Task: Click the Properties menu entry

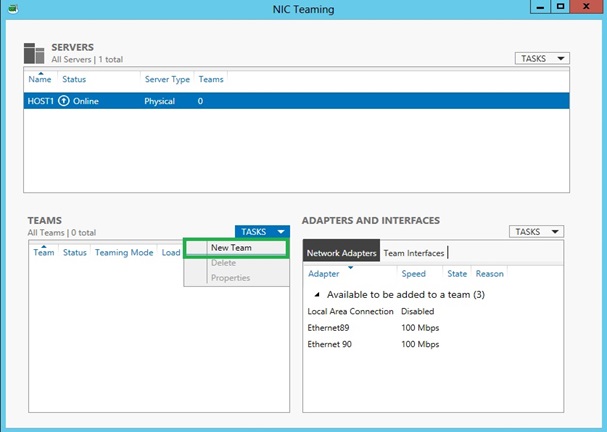Action: tap(237, 278)
